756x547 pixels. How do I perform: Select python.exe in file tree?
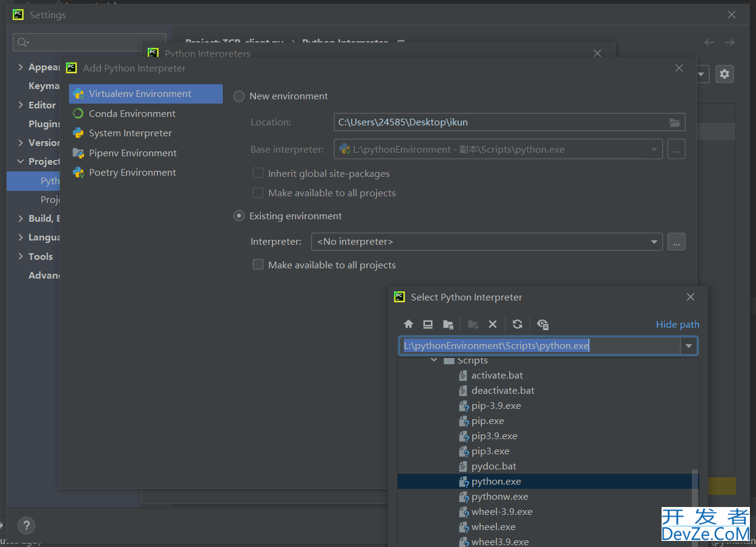point(548,482)
